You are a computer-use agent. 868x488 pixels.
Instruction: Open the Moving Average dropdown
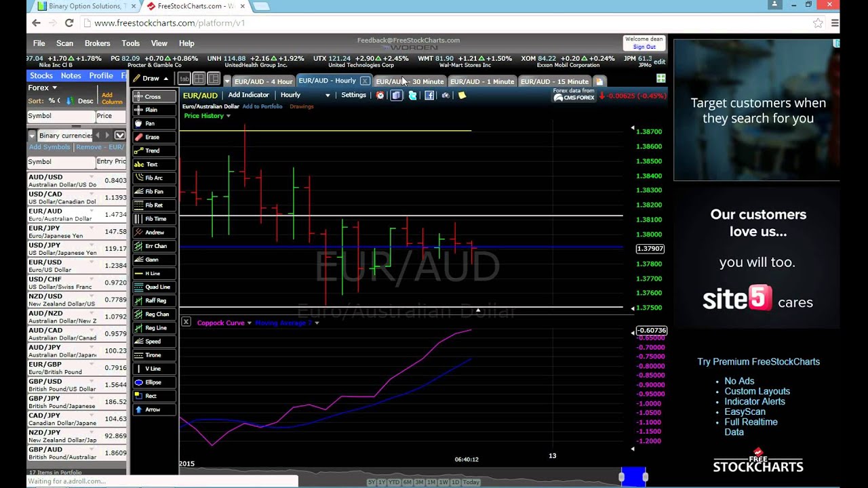(x=317, y=323)
